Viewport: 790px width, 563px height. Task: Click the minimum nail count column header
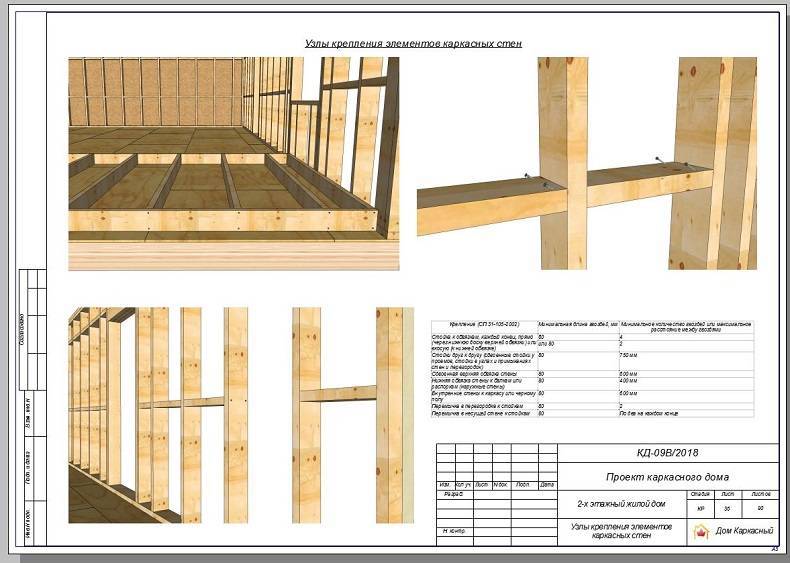point(687,327)
